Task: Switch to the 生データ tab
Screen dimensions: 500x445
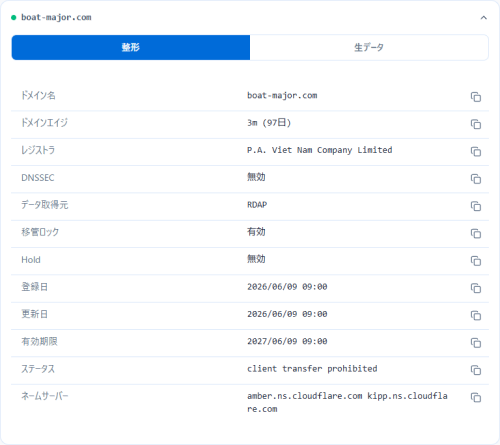Action: 369,47
